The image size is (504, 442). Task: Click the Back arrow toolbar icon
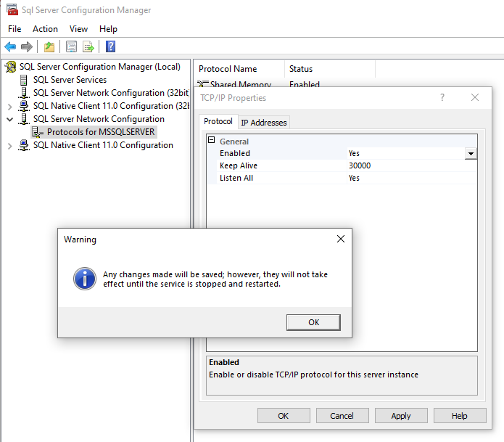click(x=10, y=47)
